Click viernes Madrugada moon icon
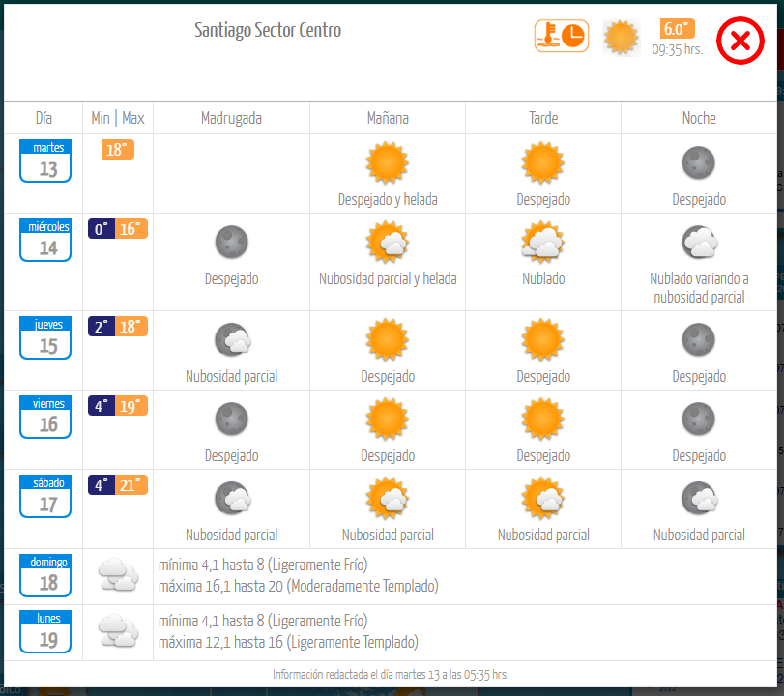 [x=231, y=419]
